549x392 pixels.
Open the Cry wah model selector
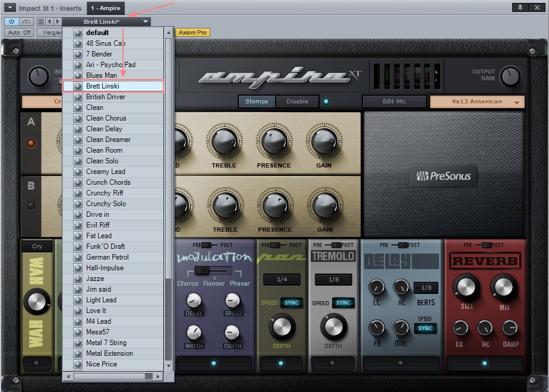(37, 246)
